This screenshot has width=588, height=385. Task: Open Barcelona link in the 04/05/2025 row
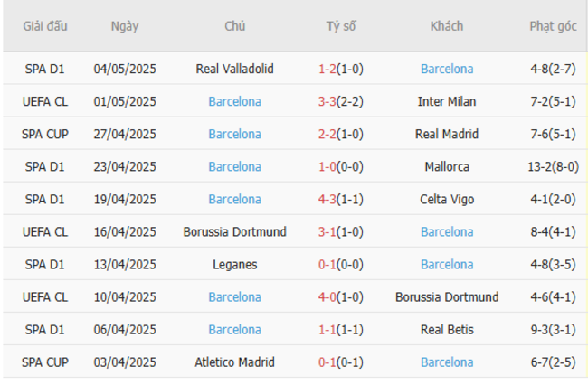446,69
